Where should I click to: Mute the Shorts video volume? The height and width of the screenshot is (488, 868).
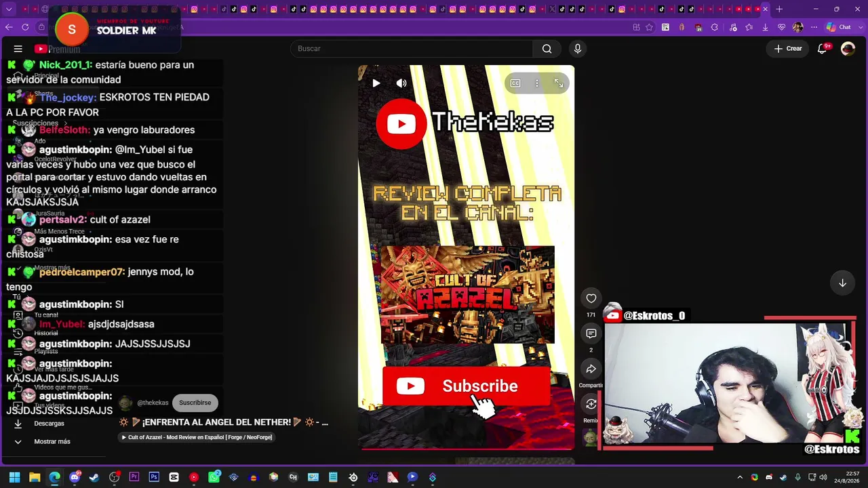[x=401, y=83]
